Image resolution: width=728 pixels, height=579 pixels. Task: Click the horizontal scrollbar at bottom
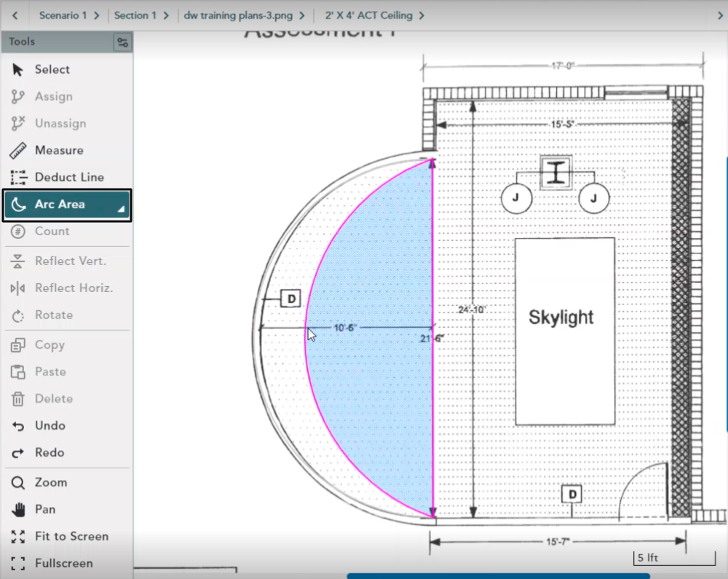coord(498,576)
